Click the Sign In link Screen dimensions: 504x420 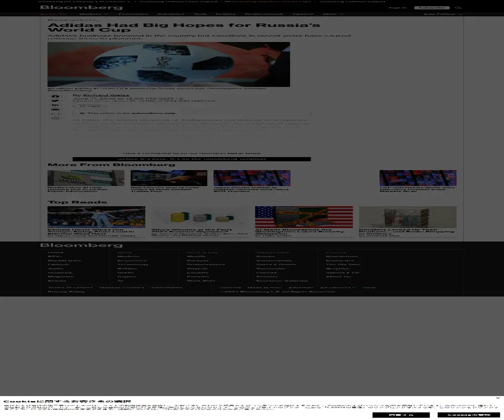click(397, 8)
